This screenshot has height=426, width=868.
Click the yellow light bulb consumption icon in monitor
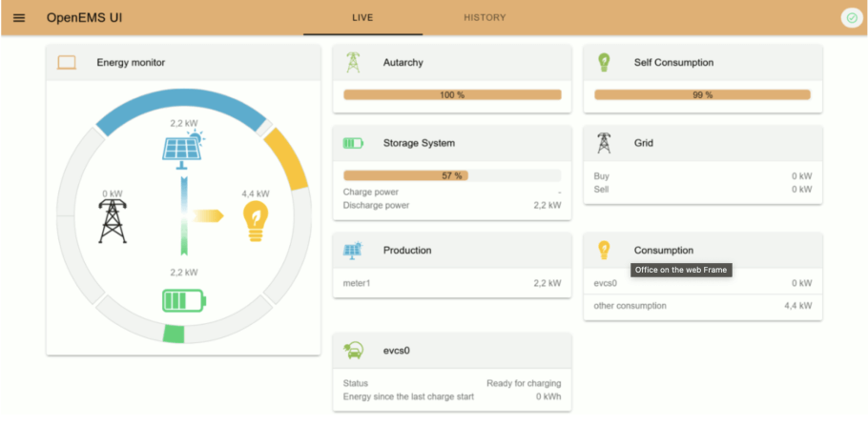pyautogui.click(x=255, y=221)
